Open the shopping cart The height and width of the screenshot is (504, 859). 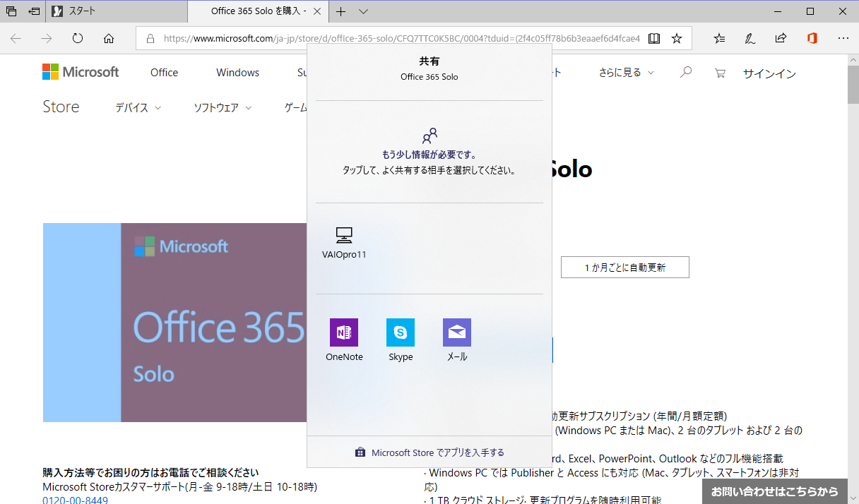720,73
